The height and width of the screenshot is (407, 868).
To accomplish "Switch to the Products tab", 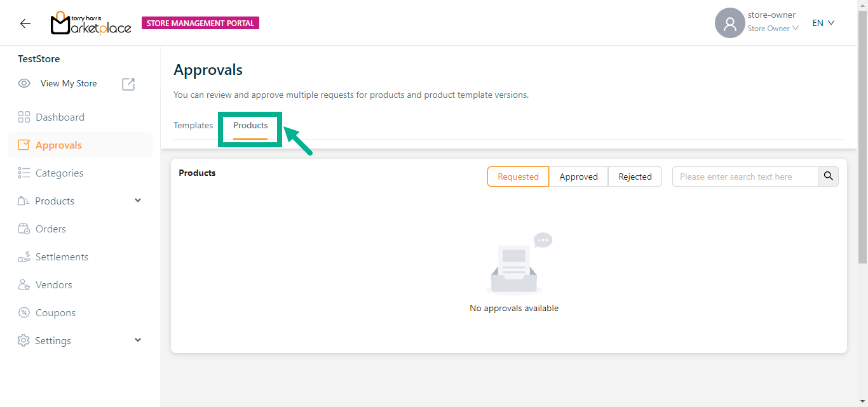I will [x=250, y=126].
